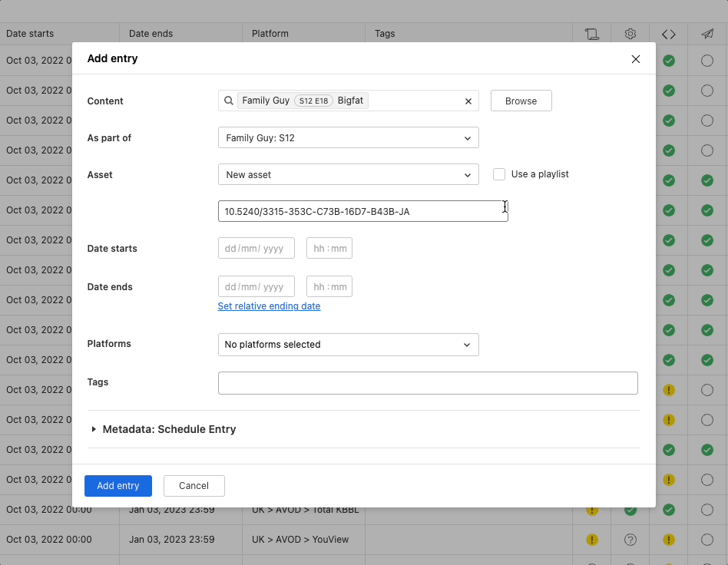Close the Add entry dialog
728x565 pixels.
point(636,59)
